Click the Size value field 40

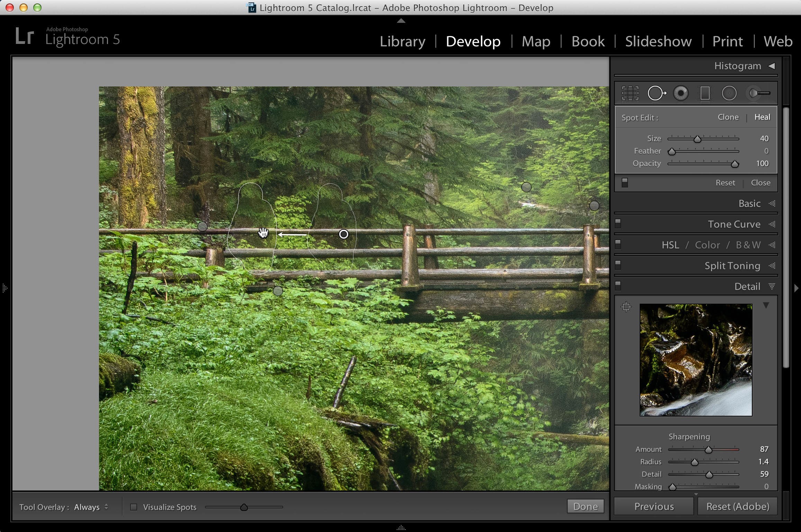point(764,138)
